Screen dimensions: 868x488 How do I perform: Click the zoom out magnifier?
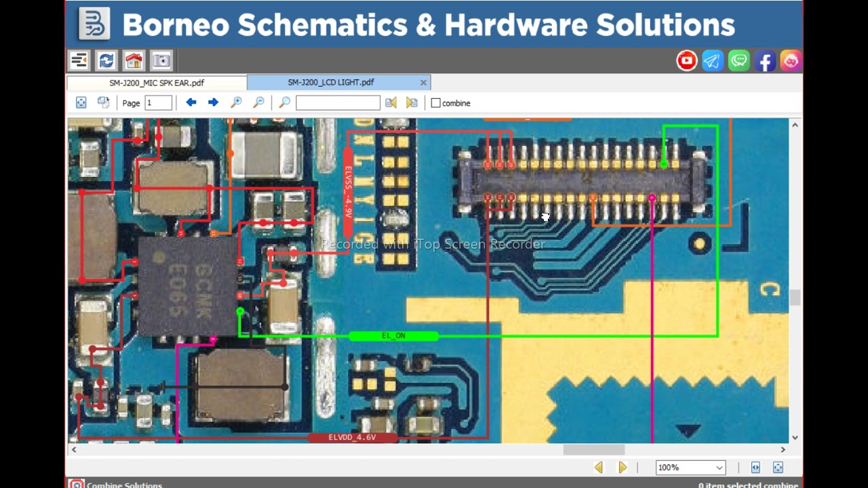coord(258,103)
